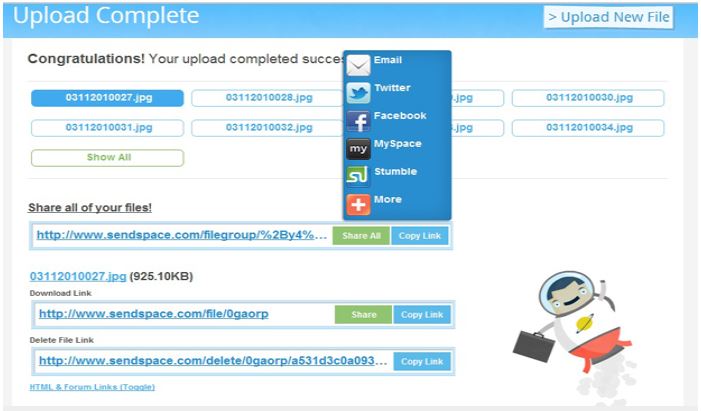
Task: Click the StumbleUpon icon
Action: coord(358,176)
